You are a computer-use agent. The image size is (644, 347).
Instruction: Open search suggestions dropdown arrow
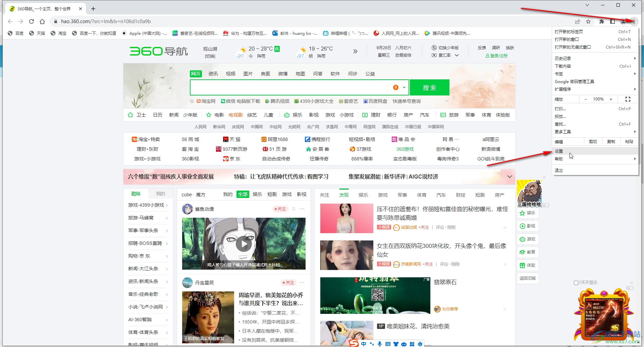tap(404, 88)
